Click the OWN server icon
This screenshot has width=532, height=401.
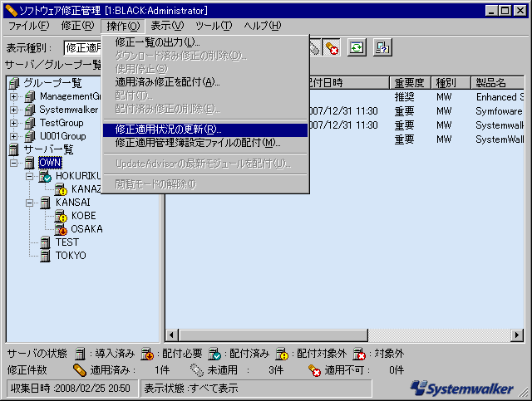(30, 163)
